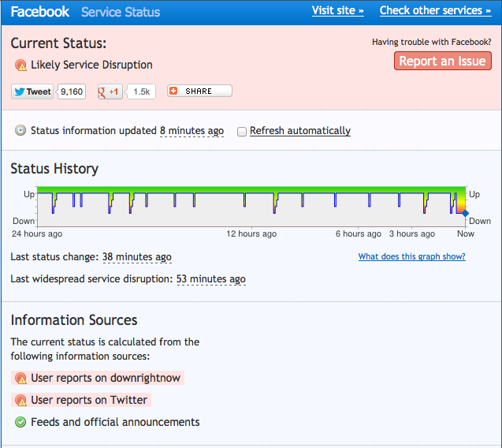Viewport: 502px width, 448px height.
Task: Click the 3 hours ago graph axis label
Action: (412, 233)
